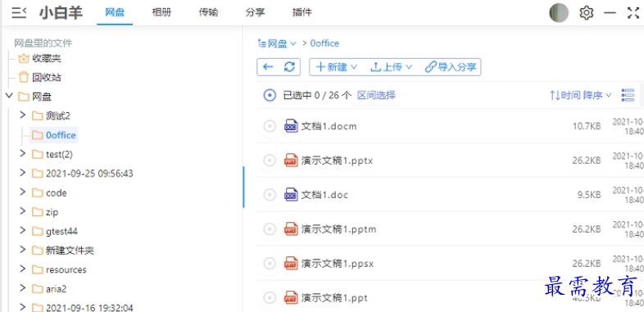Select the 演示文稿1.ppt file checkbox
This screenshot has height=312, width=644.
[270, 297]
